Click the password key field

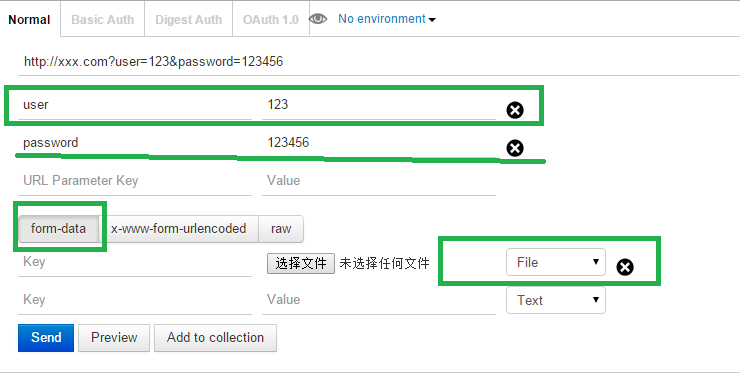[x=135, y=143]
